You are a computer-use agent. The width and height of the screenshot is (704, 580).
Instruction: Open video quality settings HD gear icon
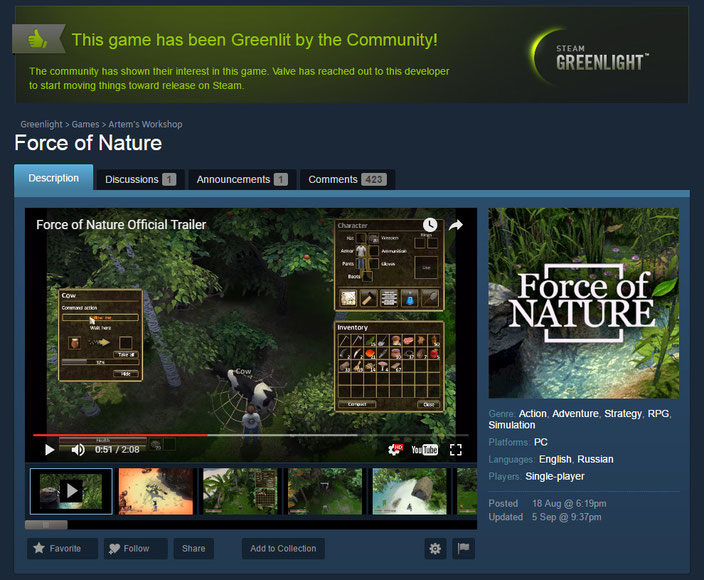coord(396,449)
